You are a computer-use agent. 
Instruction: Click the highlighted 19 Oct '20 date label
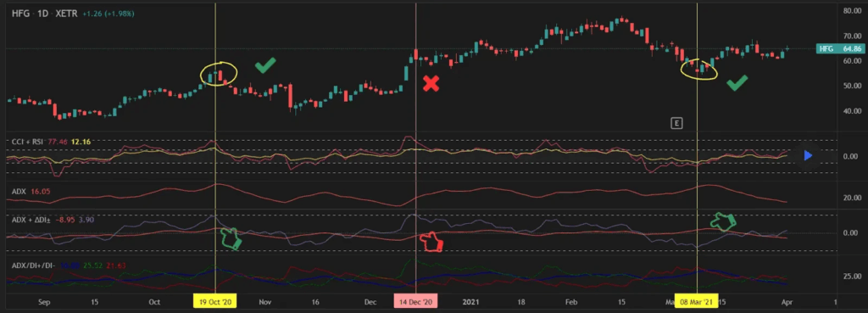click(214, 303)
